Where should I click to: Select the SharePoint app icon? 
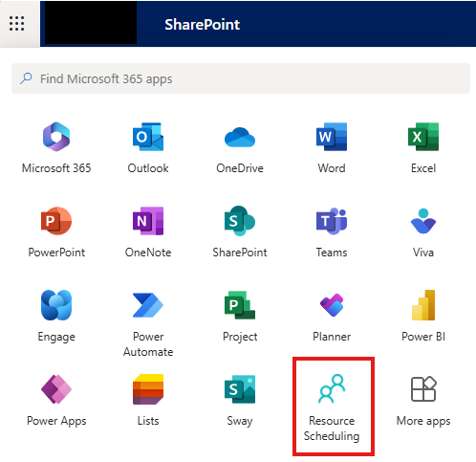click(240, 221)
